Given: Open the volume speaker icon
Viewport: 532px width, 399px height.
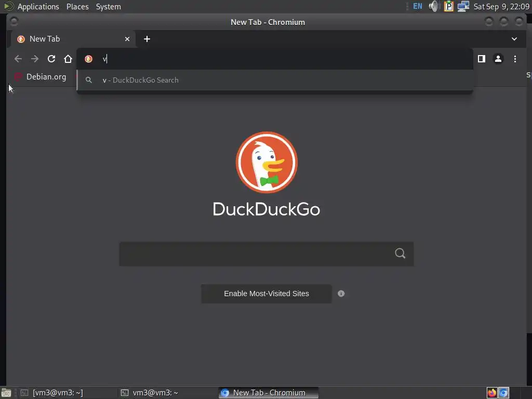Looking at the screenshot, I should pos(434,6).
